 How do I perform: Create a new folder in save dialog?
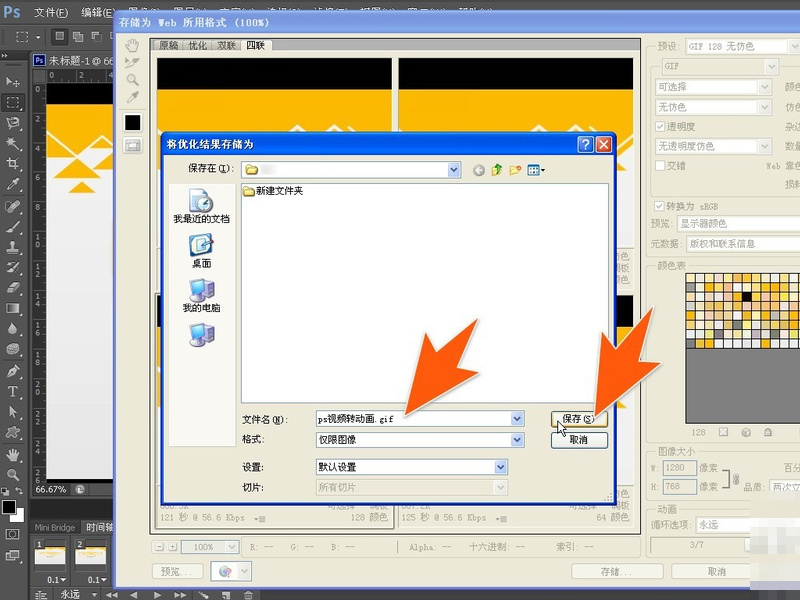coord(515,170)
